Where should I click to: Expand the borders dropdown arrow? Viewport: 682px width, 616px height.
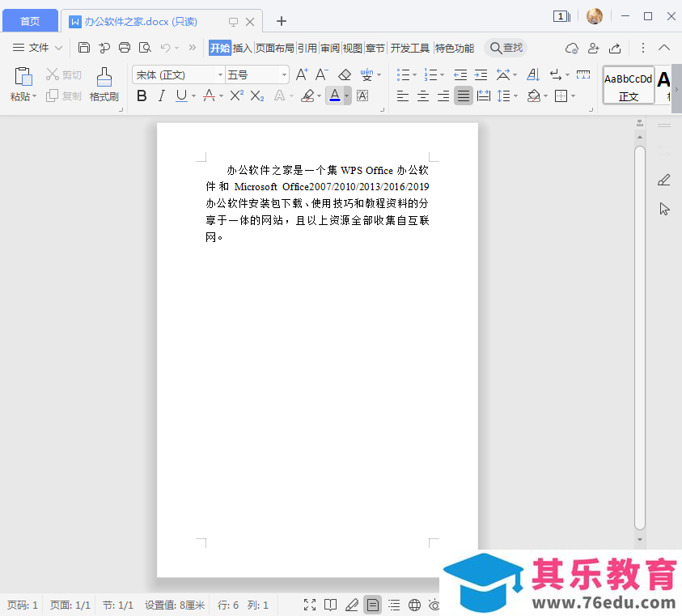(x=574, y=96)
